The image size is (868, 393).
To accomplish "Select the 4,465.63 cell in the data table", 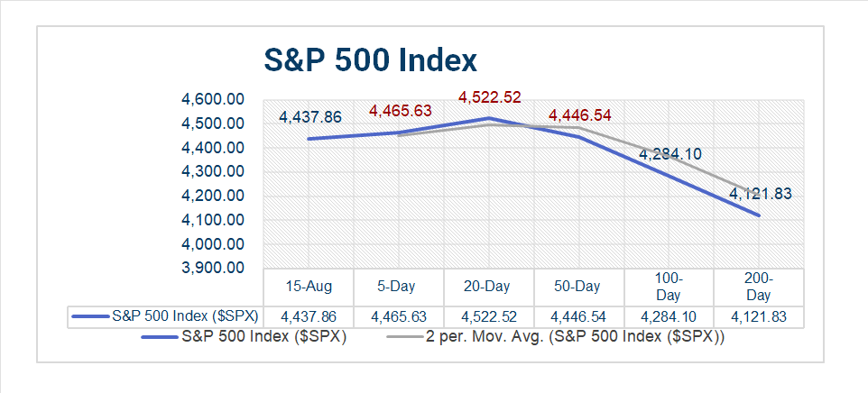I will [x=399, y=317].
